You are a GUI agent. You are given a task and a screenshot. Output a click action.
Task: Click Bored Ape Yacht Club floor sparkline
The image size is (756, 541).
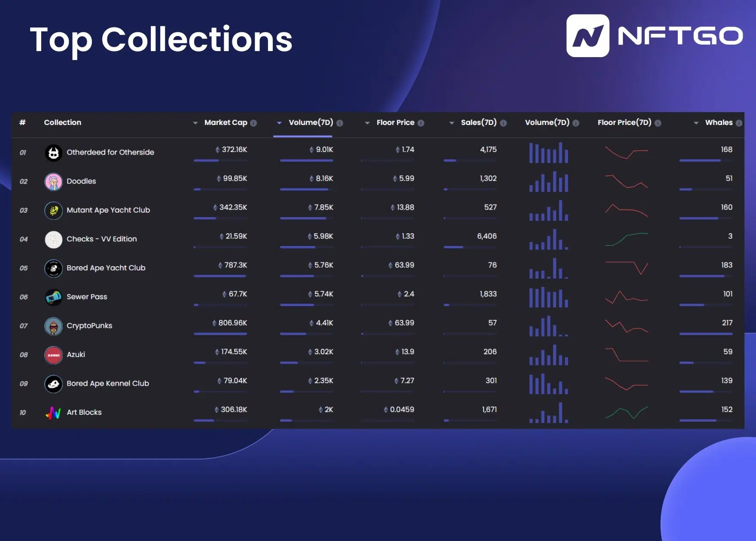click(x=626, y=268)
